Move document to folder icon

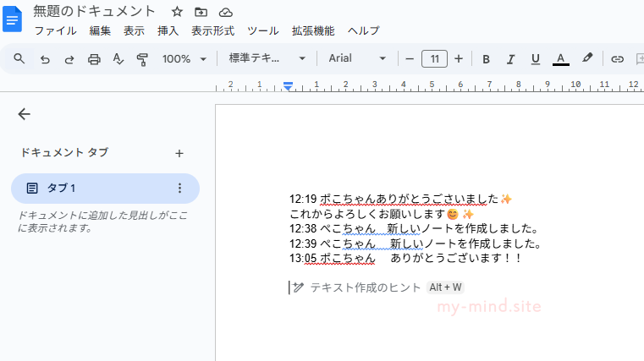201,13
